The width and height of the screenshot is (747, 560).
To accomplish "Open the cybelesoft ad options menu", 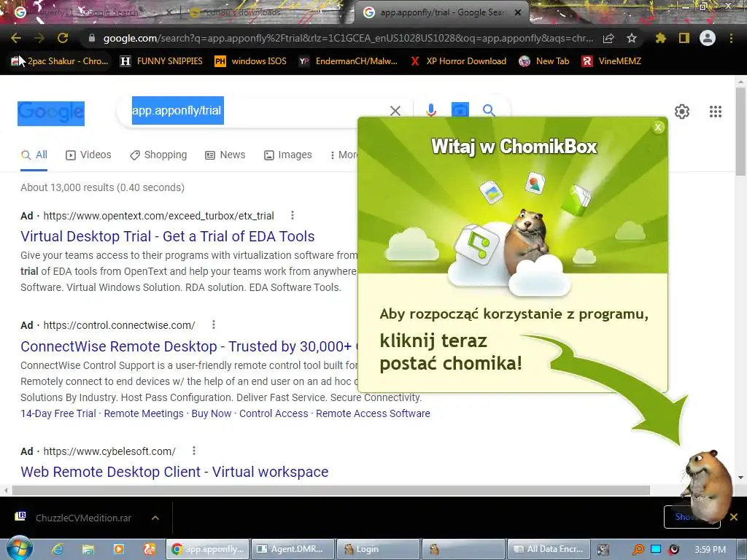I will [194, 451].
